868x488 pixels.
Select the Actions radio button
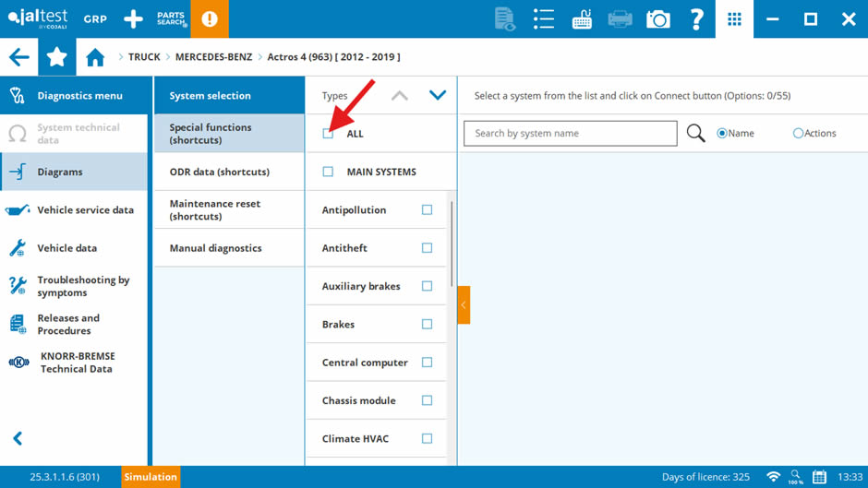[798, 134]
